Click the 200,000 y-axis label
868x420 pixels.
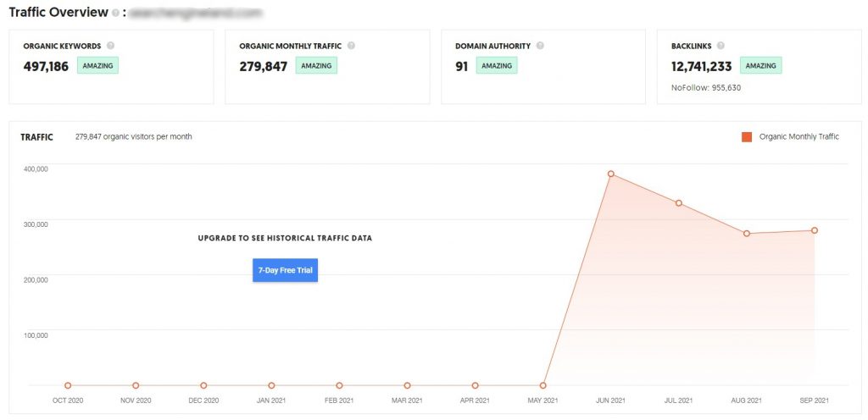tap(36, 279)
